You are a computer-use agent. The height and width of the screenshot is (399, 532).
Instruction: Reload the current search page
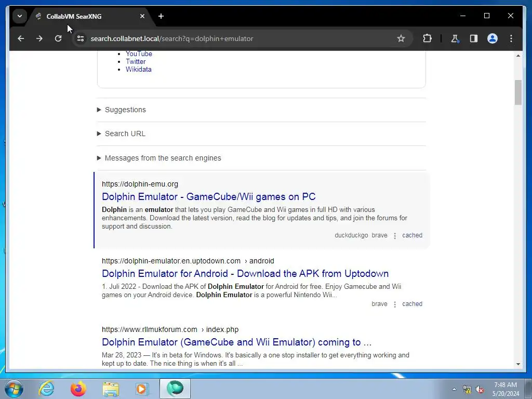[58, 38]
